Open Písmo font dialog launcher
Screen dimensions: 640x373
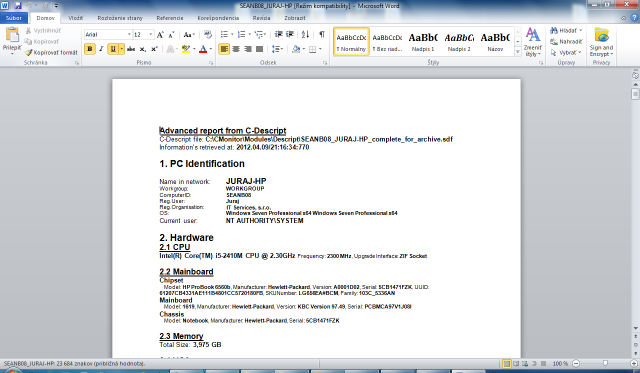tap(211, 63)
